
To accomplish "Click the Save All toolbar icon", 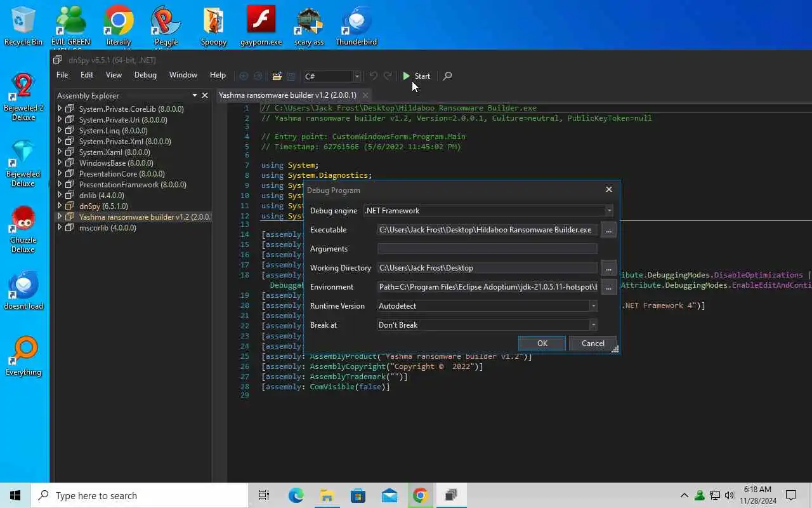I will click(291, 76).
